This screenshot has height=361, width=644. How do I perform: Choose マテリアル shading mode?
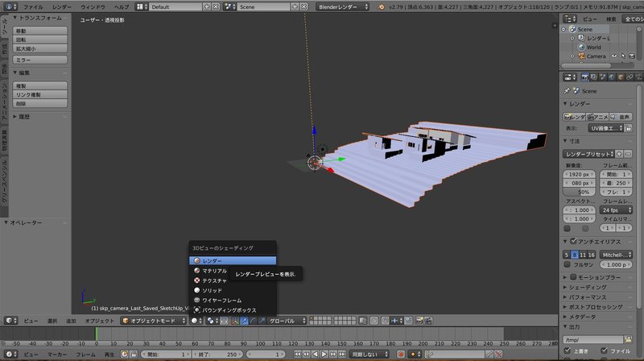tap(233, 271)
